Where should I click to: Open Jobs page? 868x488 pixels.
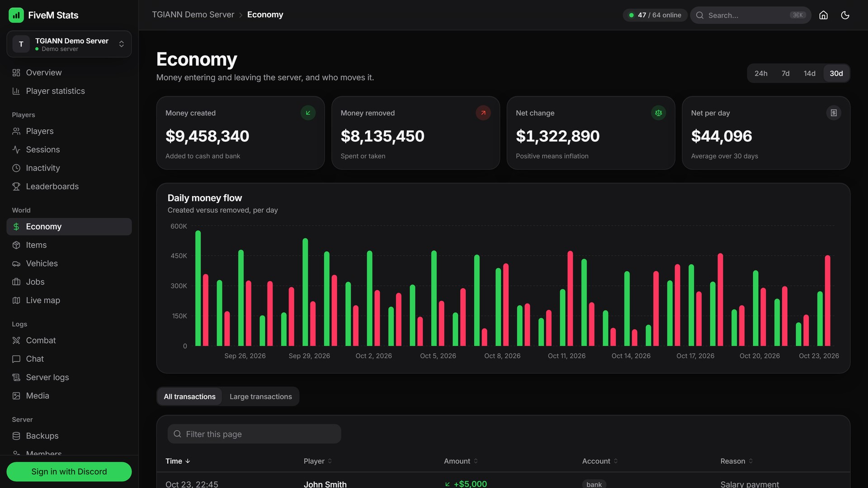click(x=69, y=282)
